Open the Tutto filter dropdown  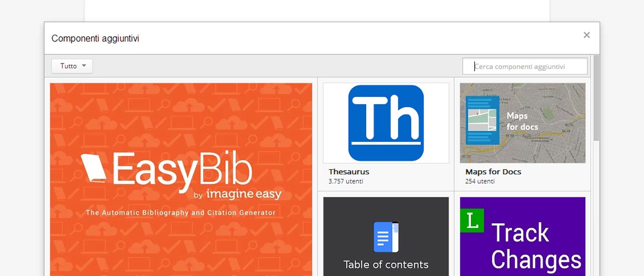(72, 66)
